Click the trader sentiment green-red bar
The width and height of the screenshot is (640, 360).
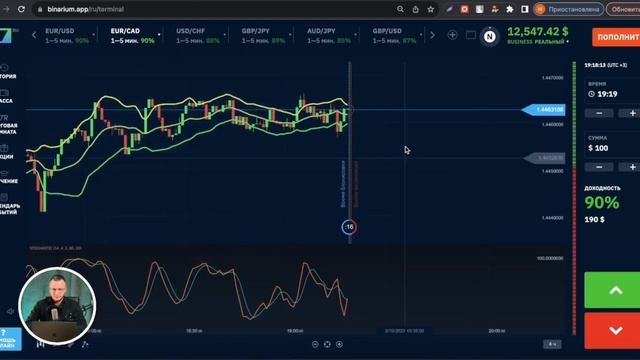point(574,198)
